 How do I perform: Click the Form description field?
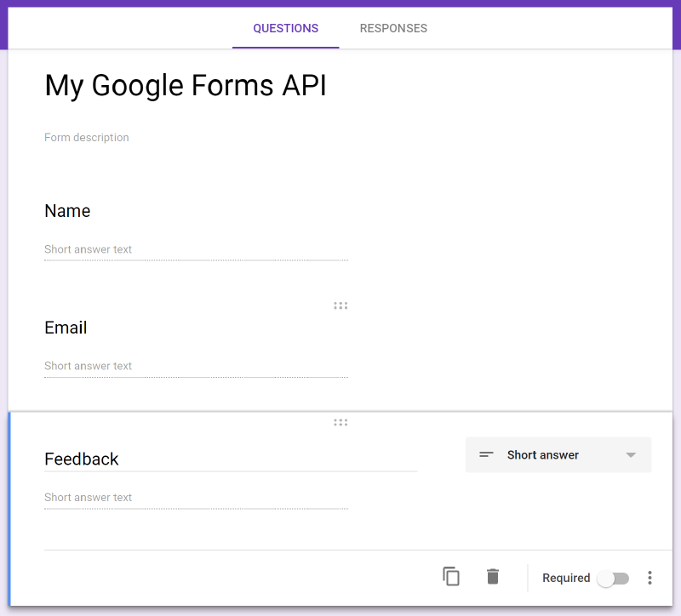87,138
